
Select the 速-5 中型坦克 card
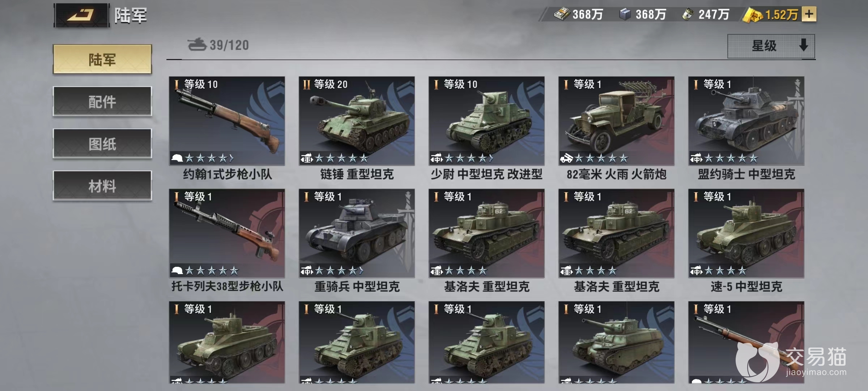pyautogui.click(x=746, y=241)
